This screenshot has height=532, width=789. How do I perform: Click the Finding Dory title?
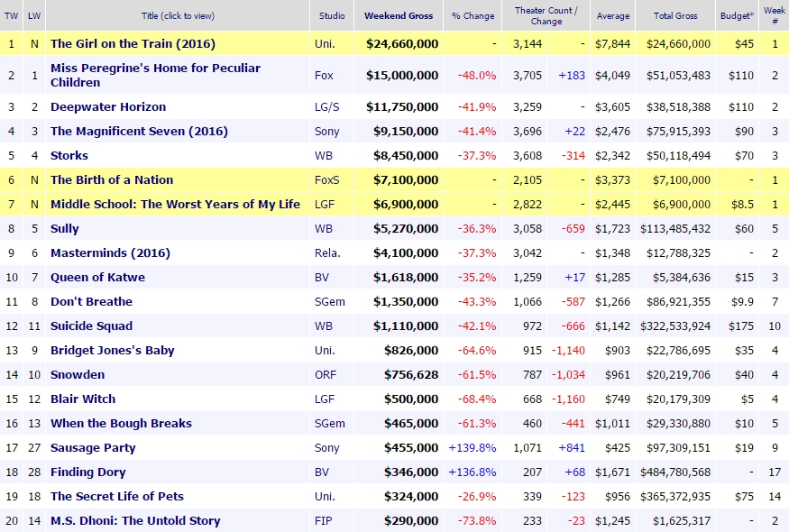pos(88,472)
